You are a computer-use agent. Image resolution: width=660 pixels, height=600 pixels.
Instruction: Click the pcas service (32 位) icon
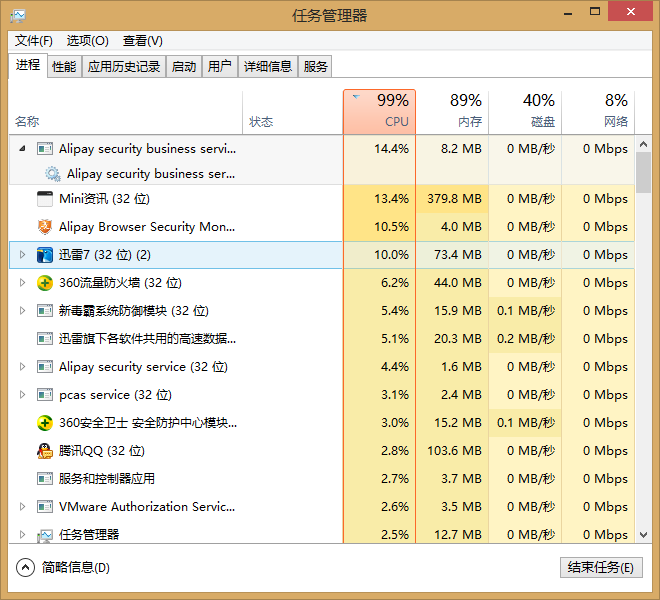click(x=45, y=395)
